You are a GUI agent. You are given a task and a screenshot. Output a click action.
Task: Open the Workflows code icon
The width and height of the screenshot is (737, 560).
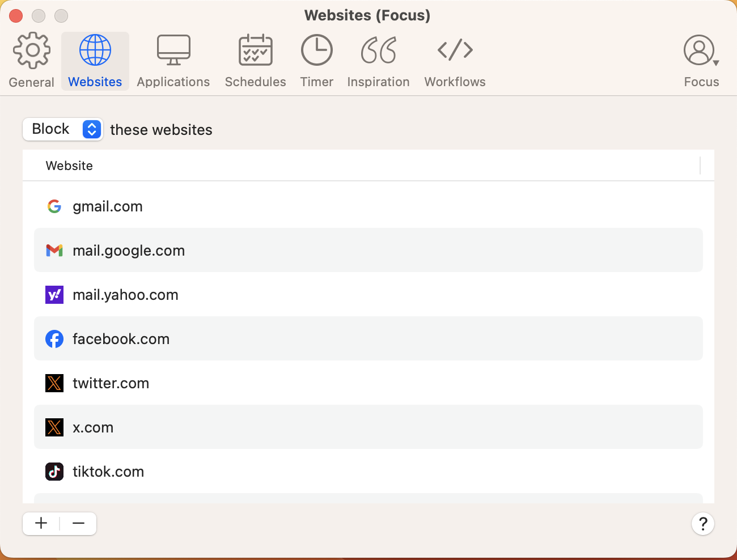point(455,50)
